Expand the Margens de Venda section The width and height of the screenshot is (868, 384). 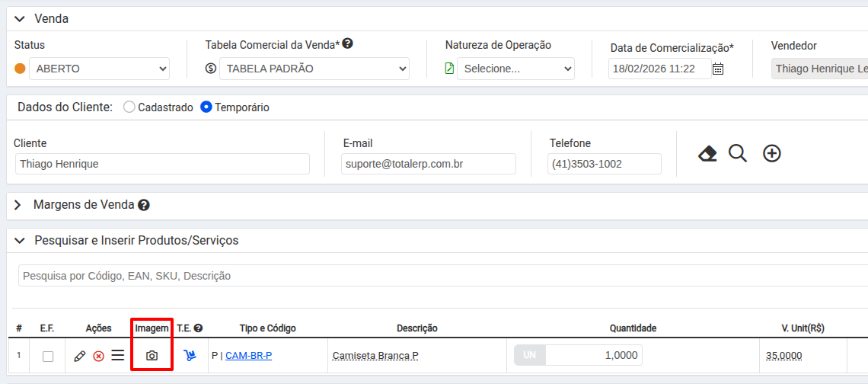tap(18, 205)
